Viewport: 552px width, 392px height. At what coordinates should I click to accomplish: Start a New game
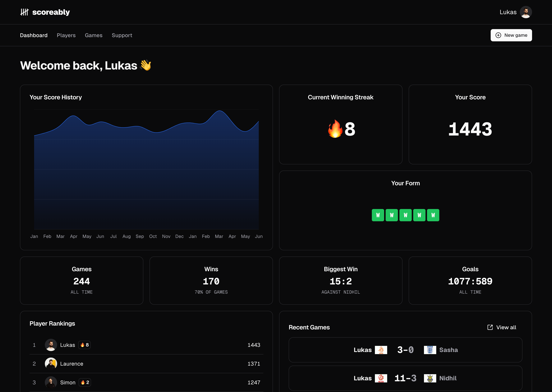[511, 35]
